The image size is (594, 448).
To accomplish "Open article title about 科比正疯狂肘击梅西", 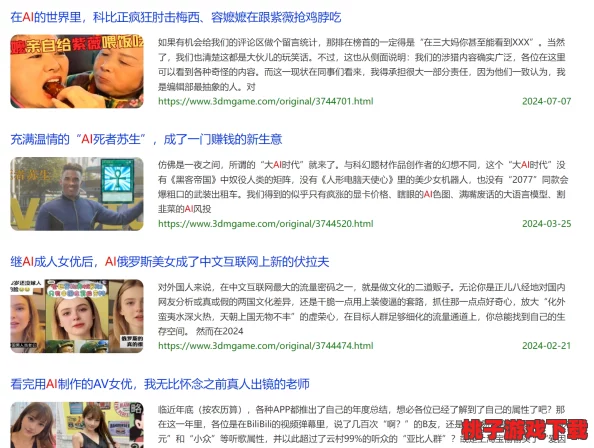I will (176, 17).
